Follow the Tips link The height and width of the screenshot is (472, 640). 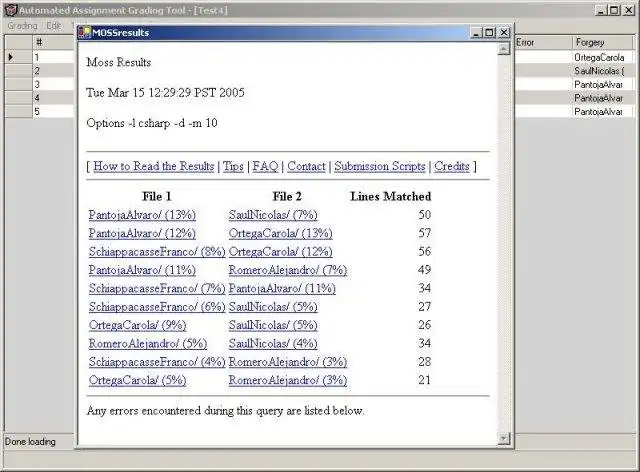233,166
